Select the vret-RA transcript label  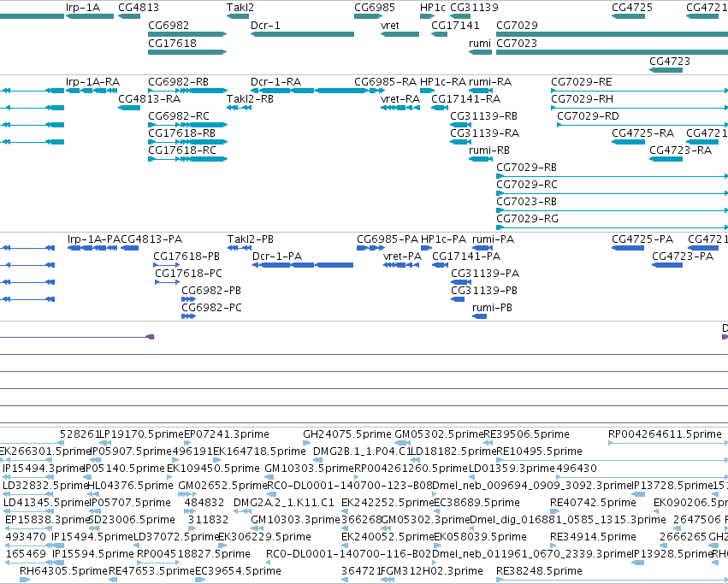coord(400,99)
